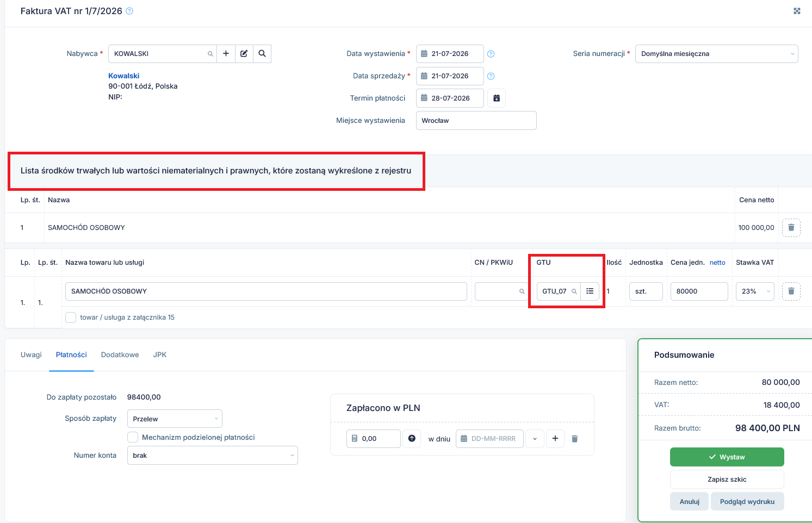Open the Kowalski buyer link

[124, 76]
